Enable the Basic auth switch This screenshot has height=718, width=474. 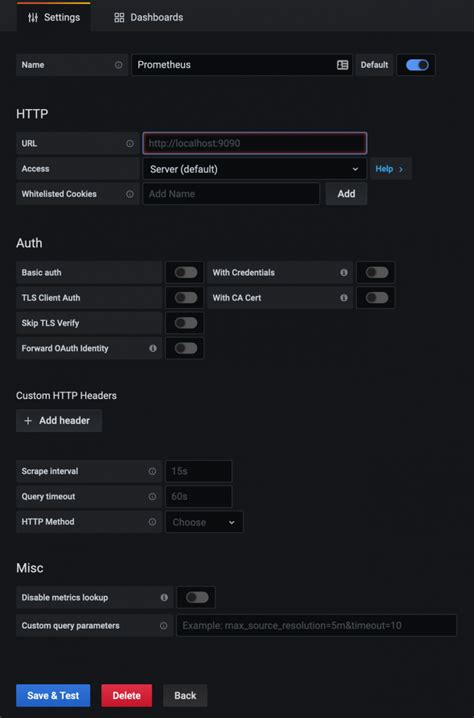[186, 272]
